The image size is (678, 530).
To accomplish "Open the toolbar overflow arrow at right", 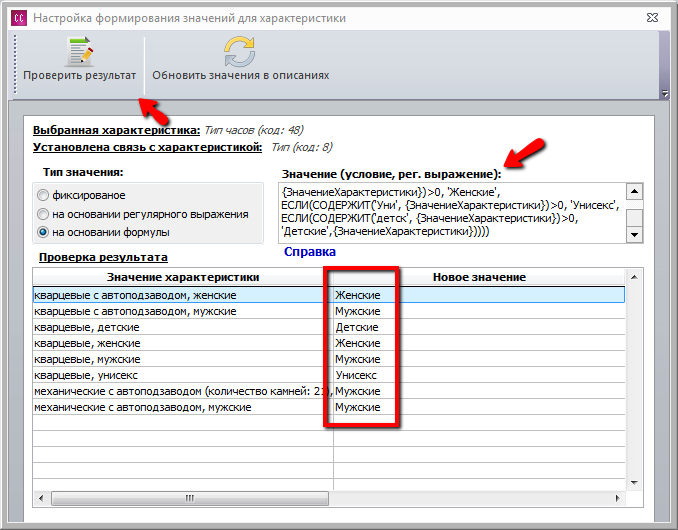I will (x=665, y=93).
